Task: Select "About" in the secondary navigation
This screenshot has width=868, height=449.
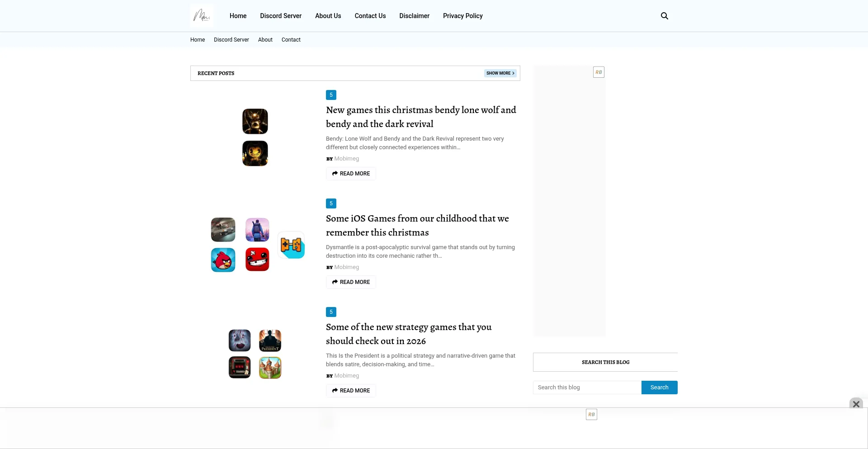Action: (265, 40)
